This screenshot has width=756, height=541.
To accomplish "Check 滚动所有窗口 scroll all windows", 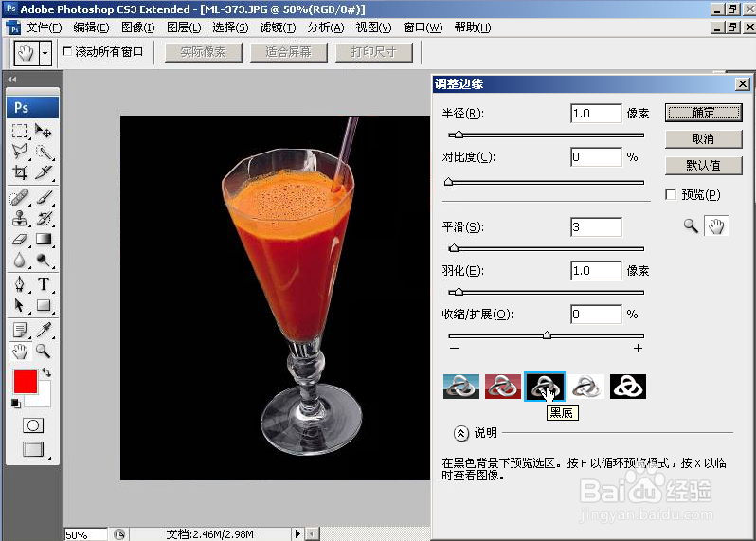I will coord(67,51).
